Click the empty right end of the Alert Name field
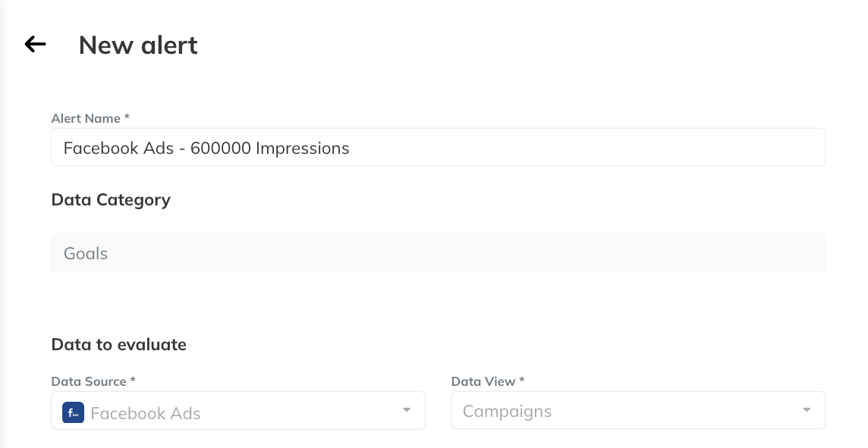The image size is (868, 448). [587, 148]
